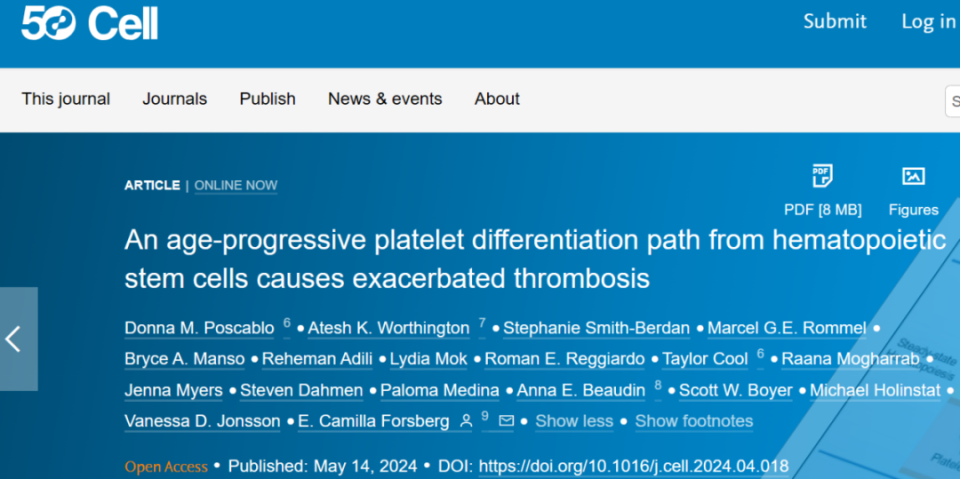Open the DOI link
The height and width of the screenshot is (479, 960).
point(634,466)
